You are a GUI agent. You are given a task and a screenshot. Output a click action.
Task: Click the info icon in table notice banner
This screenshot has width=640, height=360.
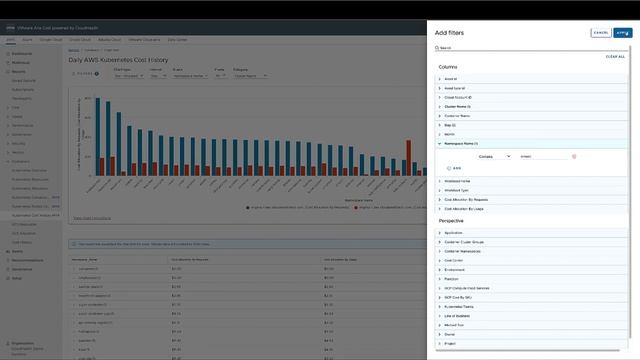pyautogui.click(x=74, y=244)
